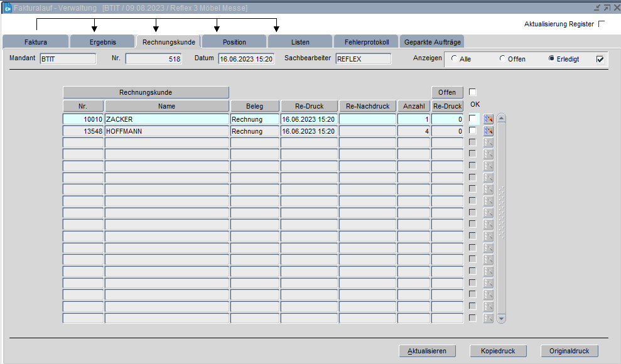Tick the OK checkbox for customer HOFFMANN

[473, 131]
